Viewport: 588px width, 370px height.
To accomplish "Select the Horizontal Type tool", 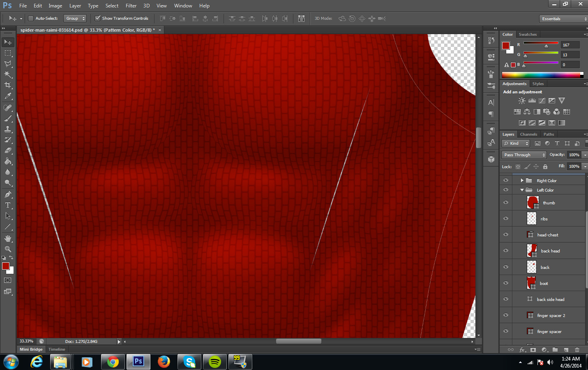I will 8,205.
